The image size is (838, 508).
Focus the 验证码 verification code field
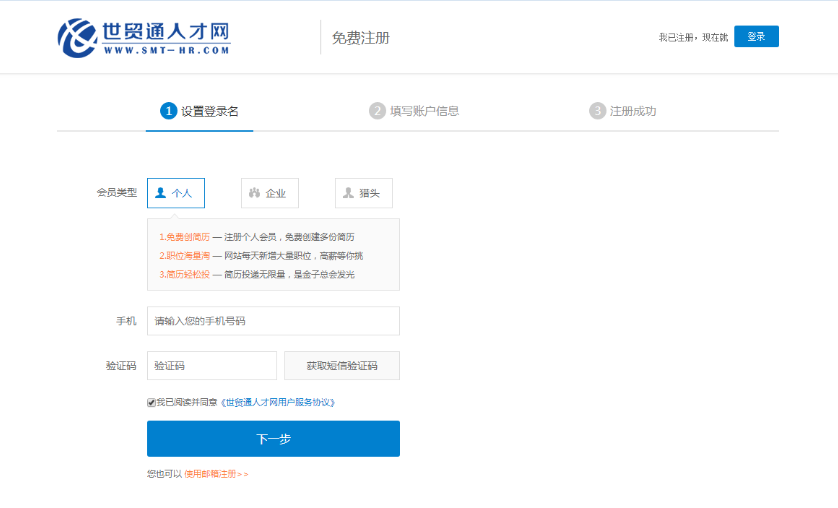(211, 366)
